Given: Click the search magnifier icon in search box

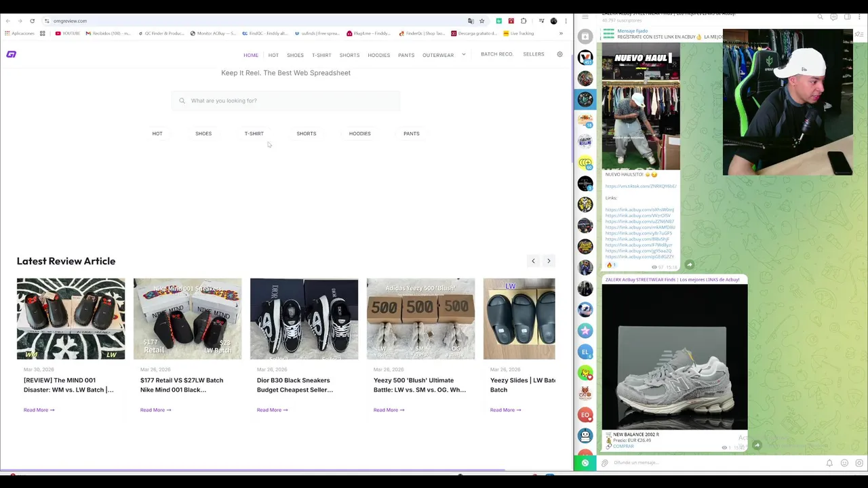Looking at the screenshot, I should 182,100.
